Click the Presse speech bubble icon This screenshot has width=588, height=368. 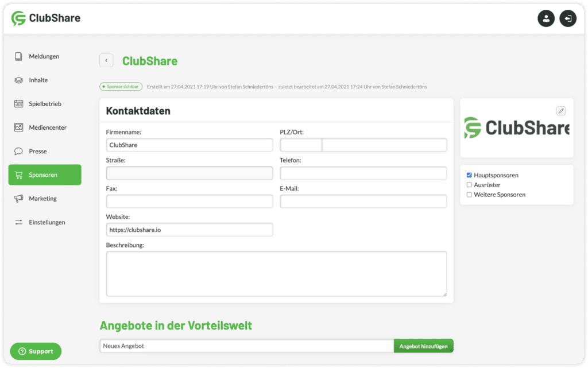pos(18,152)
